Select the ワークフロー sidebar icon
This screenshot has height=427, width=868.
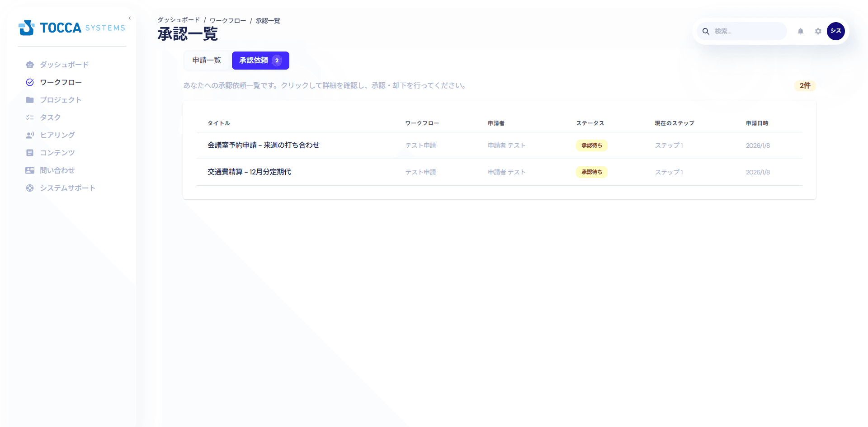(x=30, y=82)
